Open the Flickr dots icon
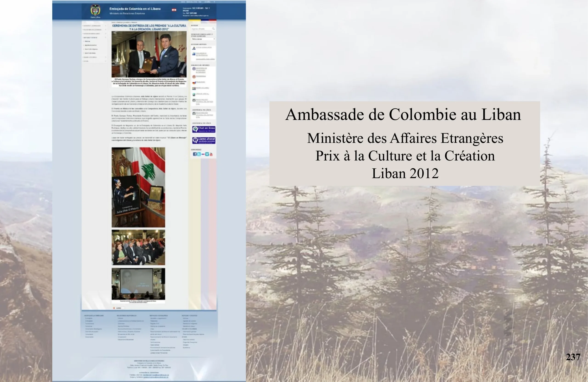The image size is (588, 382). click(x=203, y=154)
